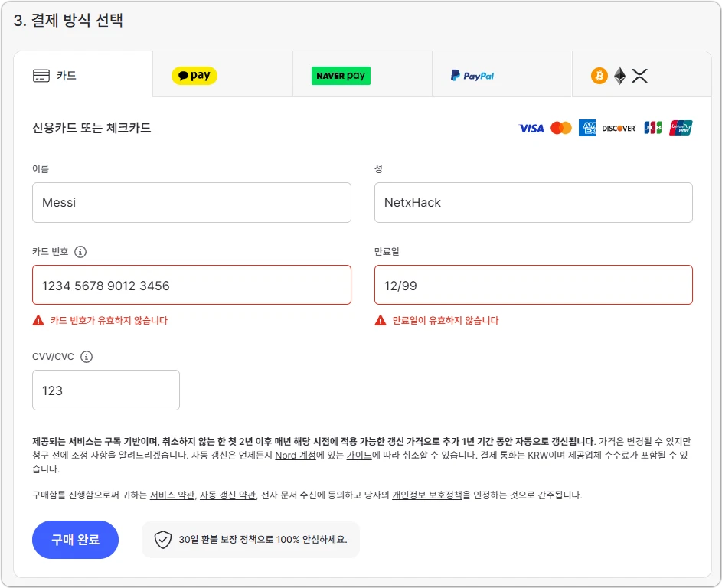The image size is (722, 588).
Task: Open the 해당 시점에 적용 가능한 갱신 가격 link
Action: click(358, 442)
